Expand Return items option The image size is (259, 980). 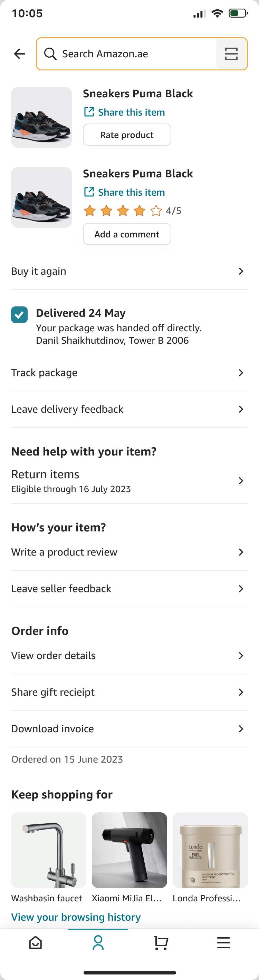pyautogui.click(x=129, y=481)
